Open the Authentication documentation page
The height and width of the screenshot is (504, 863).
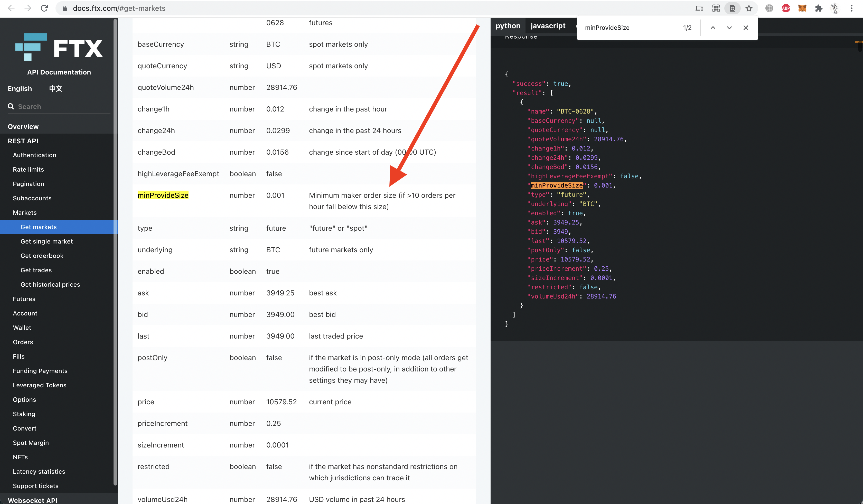pos(34,155)
